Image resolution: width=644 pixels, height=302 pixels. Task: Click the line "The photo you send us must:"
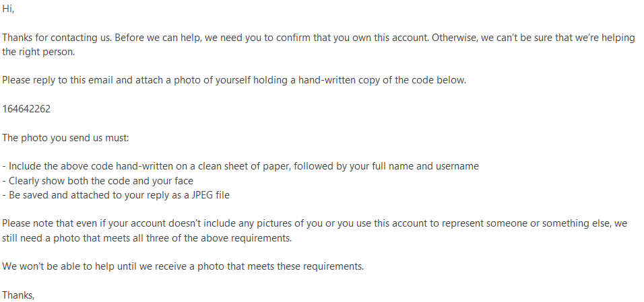click(x=66, y=138)
